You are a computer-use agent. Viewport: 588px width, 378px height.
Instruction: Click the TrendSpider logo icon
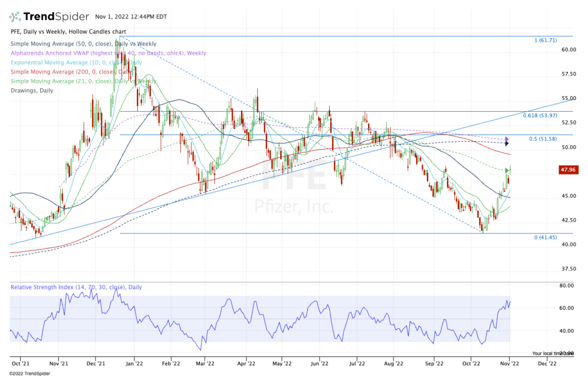[x=16, y=17]
